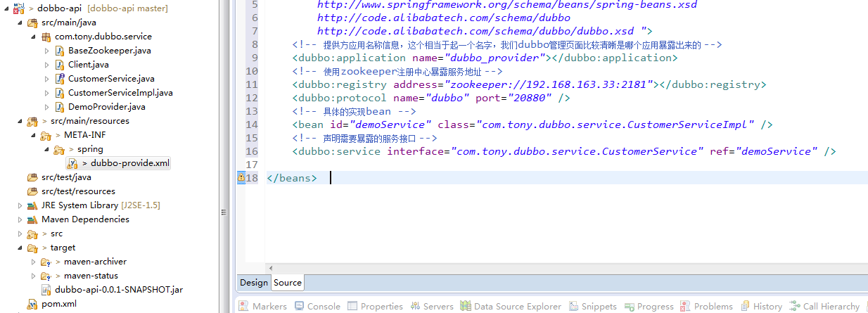Image resolution: width=868 pixels, height=313 pixels.
Task: Expand the Maven Dependencies node
Action: [x=20, y=219]
